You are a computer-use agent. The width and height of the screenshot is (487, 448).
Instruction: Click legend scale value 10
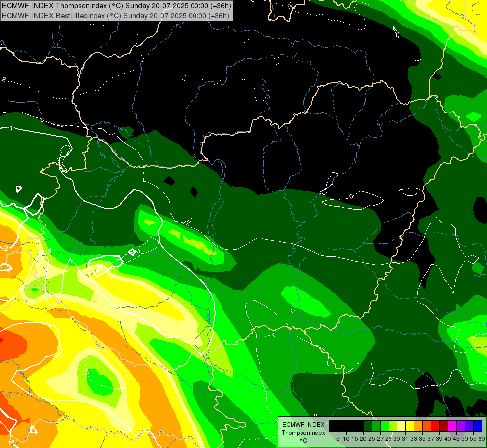pos(346,439)
